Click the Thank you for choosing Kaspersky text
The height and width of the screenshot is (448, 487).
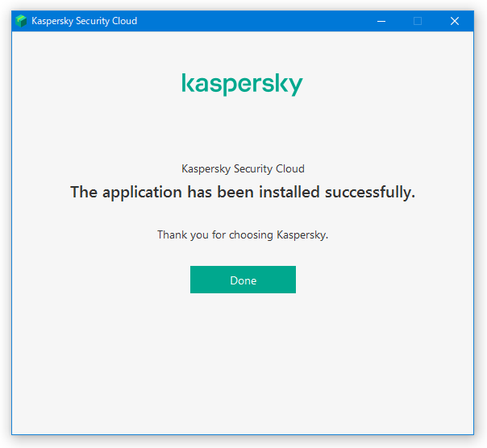(x=243, y=234)
